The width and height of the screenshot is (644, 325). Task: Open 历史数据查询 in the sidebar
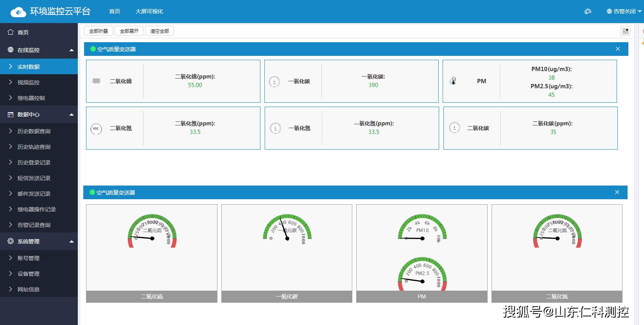[x=39, y=131]
